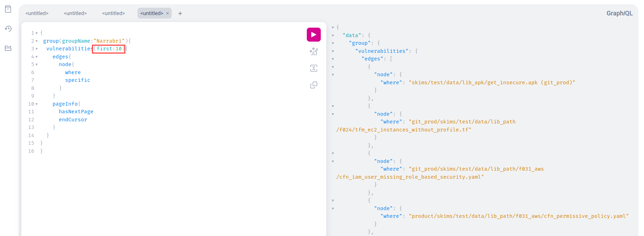Collapse the group block on line 2
Screen dimensions: 644x236
[x=36, y=41]
